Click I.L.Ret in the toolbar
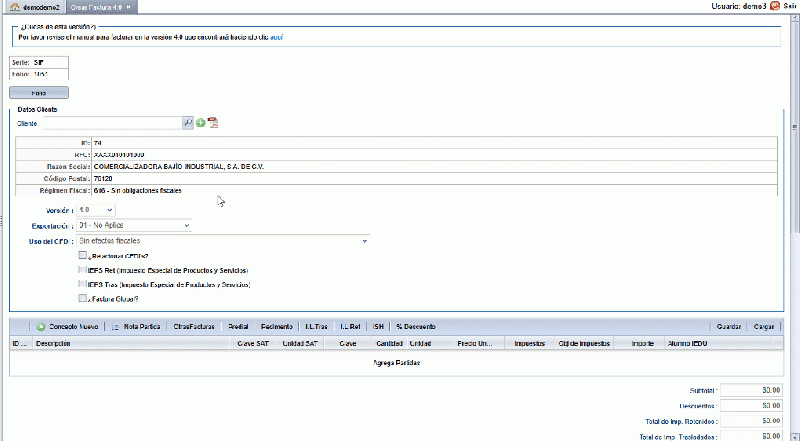The image size is (800, 441). (350, 327)
